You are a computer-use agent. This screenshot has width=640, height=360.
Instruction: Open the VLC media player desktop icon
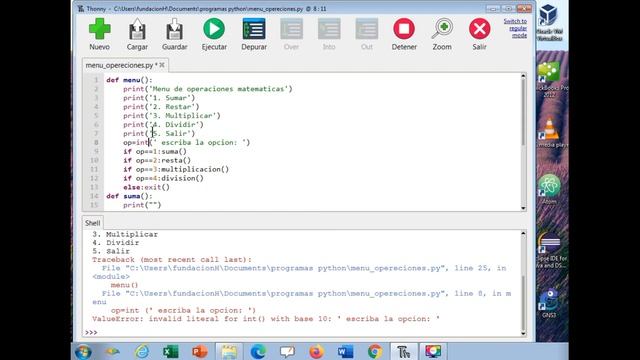(550, 133)
